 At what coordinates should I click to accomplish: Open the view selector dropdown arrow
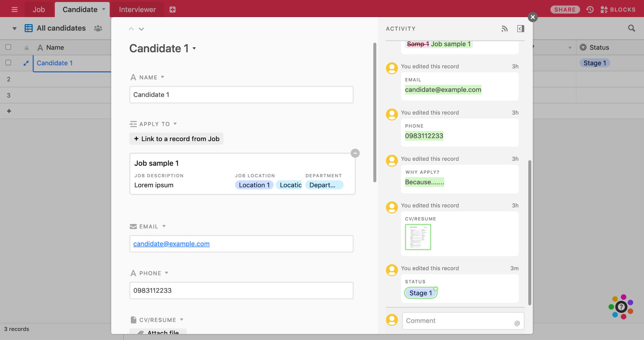(14, 28)
